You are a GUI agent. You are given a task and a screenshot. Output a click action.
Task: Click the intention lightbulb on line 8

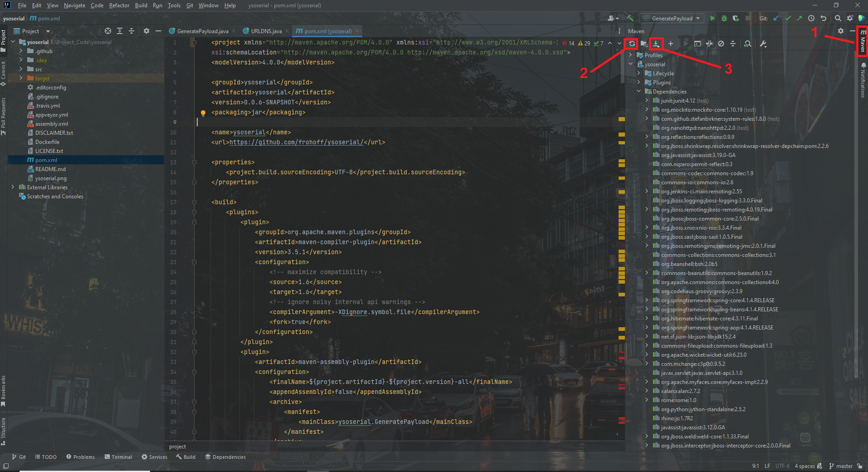pyautogui.click(x=203, y=113)
